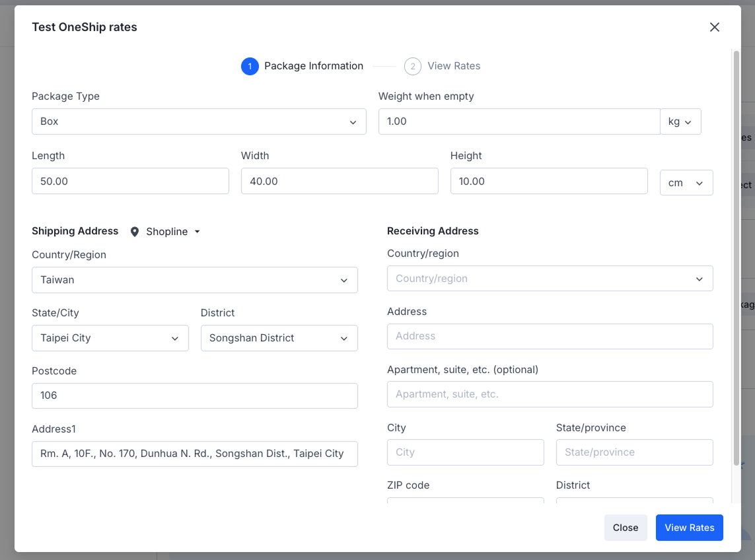Click the Length input field

click(x=130, y=181)
